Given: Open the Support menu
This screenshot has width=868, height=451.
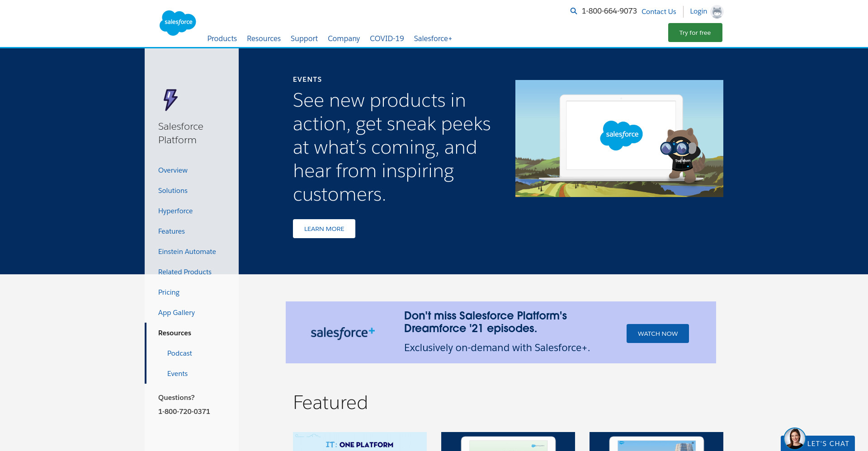Looking at the screenshot, I should coord(304,38).
